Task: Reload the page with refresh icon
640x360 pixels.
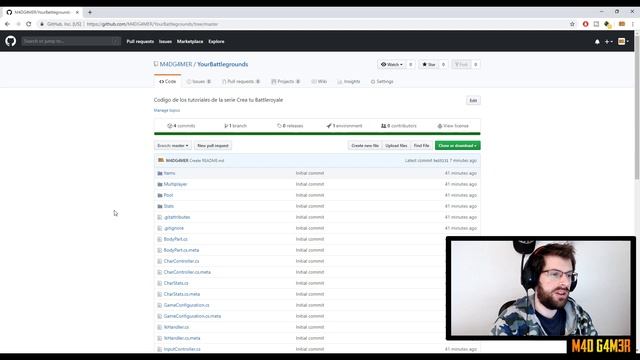Action: [x=29, y=24]
